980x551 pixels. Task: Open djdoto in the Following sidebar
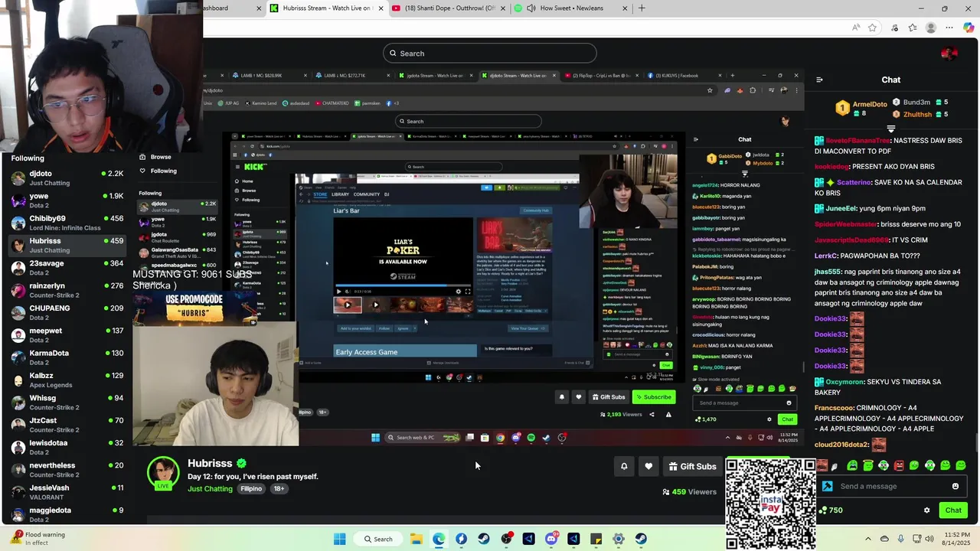click(66, 178)
